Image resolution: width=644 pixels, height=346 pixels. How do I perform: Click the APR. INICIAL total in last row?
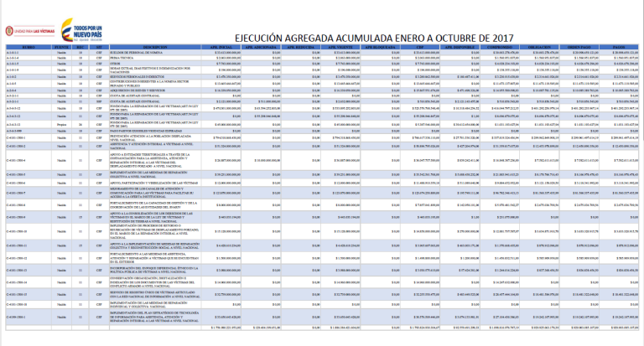click(x=221, y=328)
